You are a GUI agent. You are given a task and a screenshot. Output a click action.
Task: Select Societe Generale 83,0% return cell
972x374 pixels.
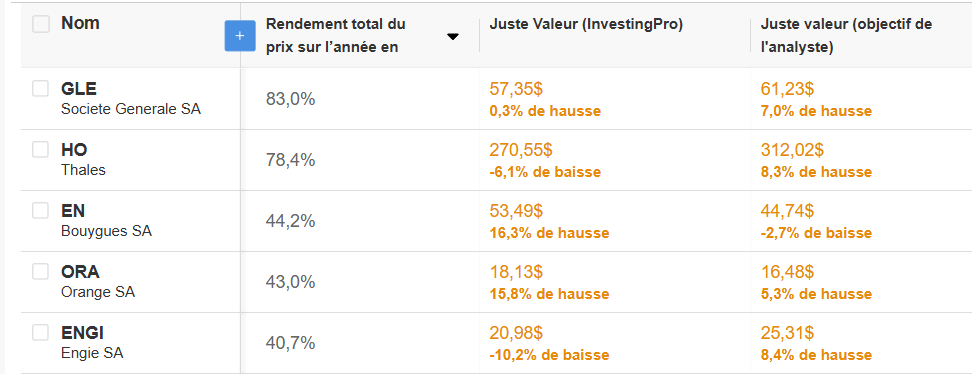291,99
